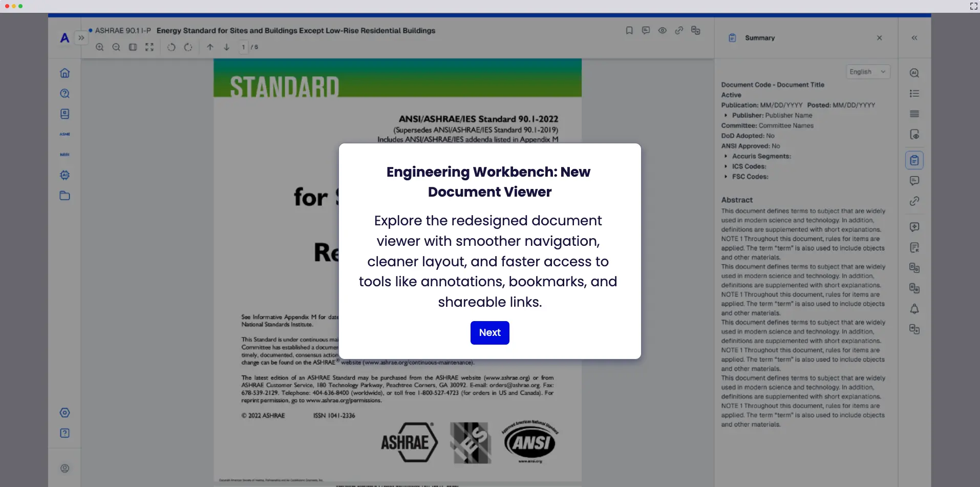Open the user profile icon at sidebar bottom
Image resolution: width=980 pixels, height=487 pixels.
(65, 469)
